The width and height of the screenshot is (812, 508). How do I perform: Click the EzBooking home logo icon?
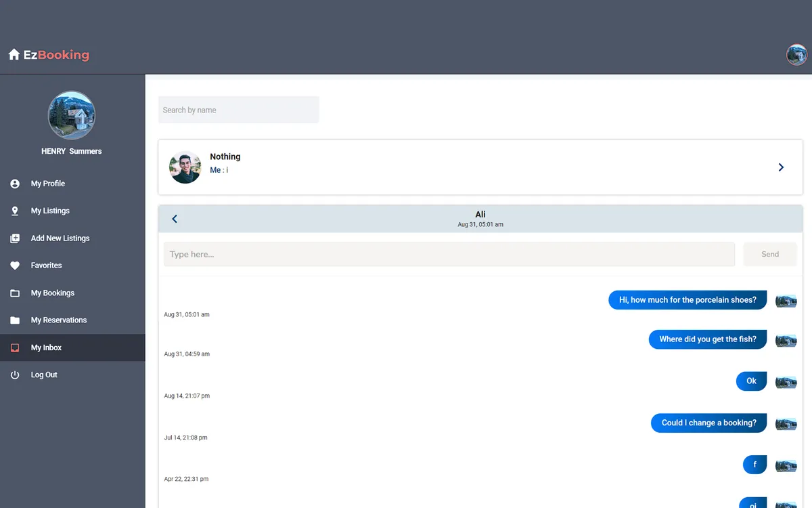[x=14, y=55]
